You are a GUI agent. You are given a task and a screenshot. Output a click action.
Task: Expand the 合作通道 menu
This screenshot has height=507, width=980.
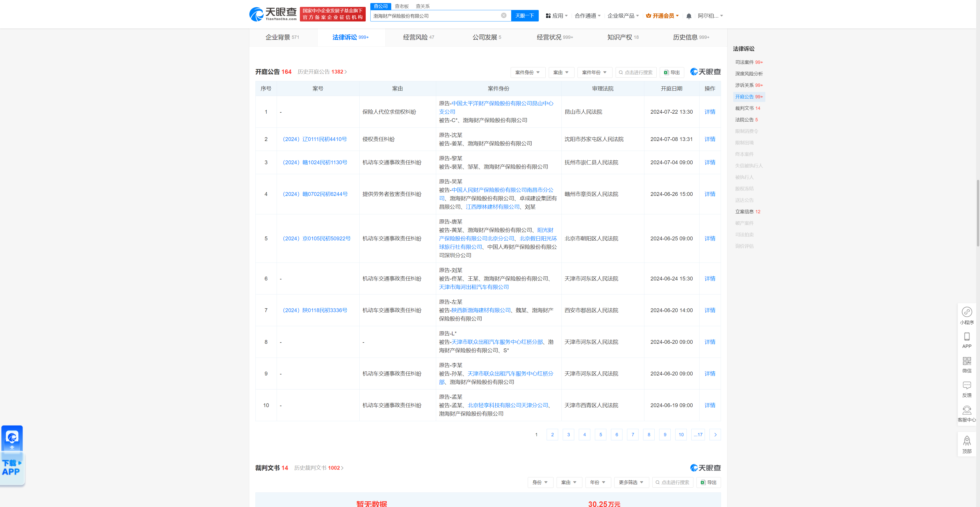click(587, 16)
